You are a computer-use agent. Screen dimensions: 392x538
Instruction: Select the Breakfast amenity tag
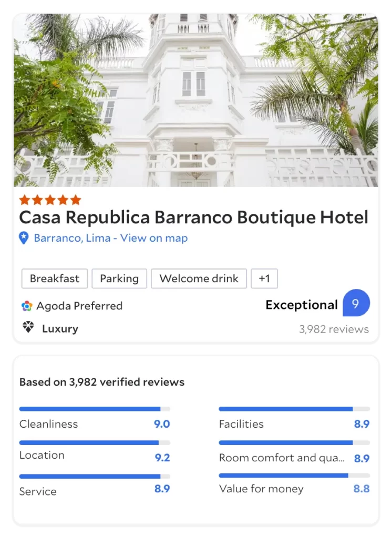(x=55, y=278)
